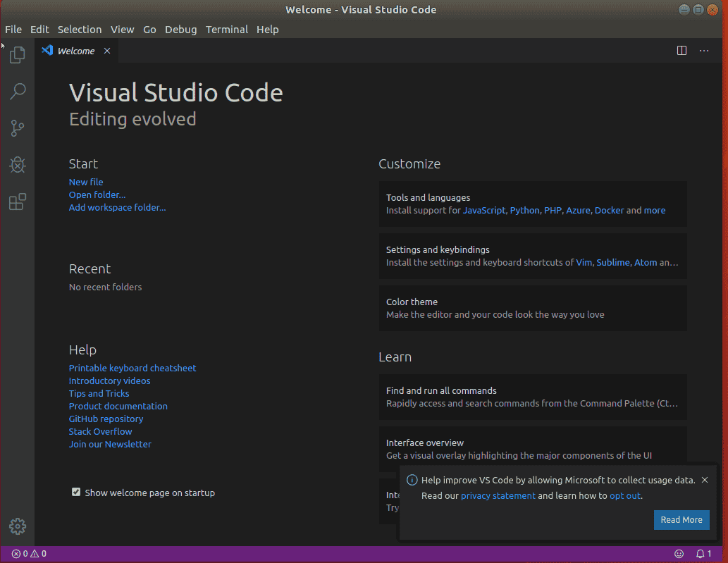This screenshot has width=728, height=563.
Task: Open the Explorer view in activity bar
Action: [x=17, y=55]
